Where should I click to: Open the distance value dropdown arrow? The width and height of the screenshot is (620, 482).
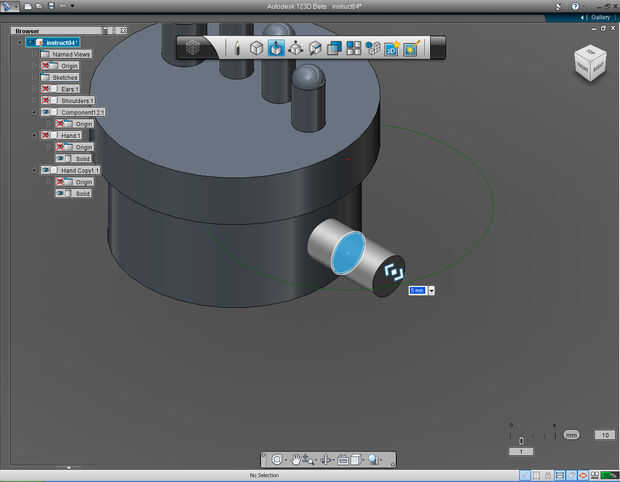(431, 290)
